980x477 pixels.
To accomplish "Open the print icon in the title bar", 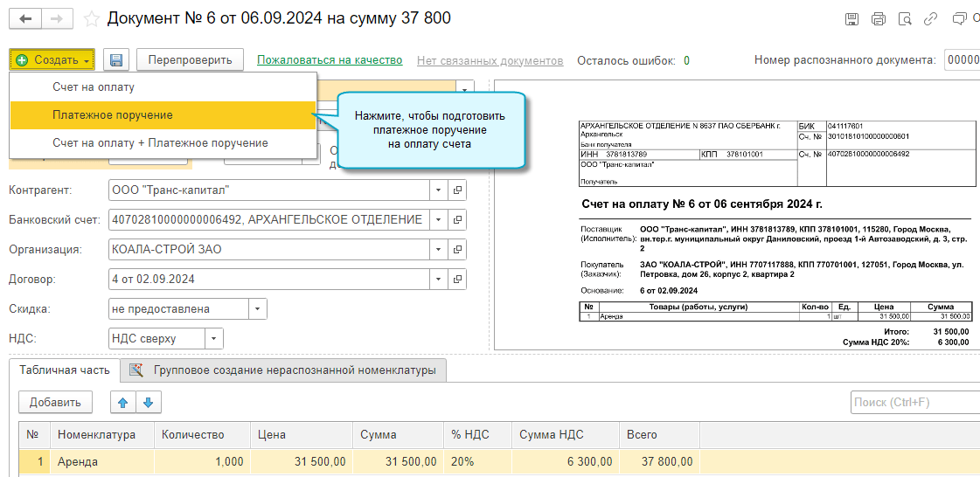I will click(879, 18).
